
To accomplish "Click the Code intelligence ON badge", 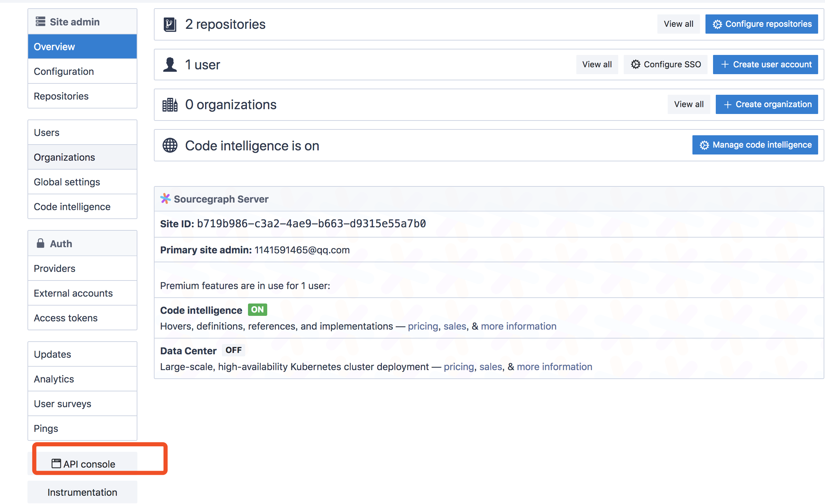I will point(257,310).
